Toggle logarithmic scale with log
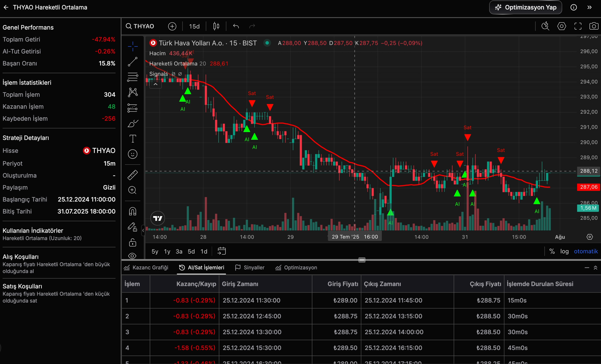 pos(564,251)
